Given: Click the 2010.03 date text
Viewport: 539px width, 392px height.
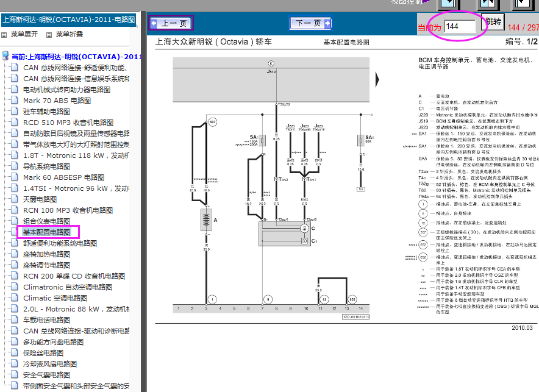Looking at the screenshot, I should point(522,328).
